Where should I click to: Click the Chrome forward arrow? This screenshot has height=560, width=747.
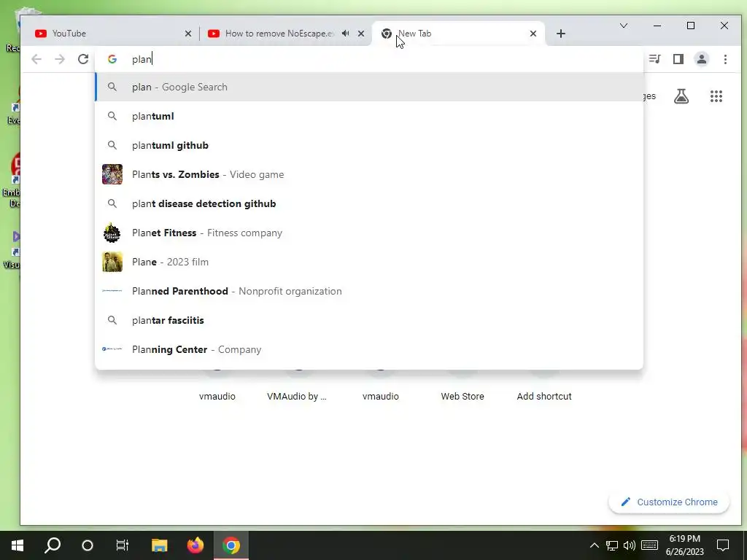pyautogui.click(x=60, y=59)
